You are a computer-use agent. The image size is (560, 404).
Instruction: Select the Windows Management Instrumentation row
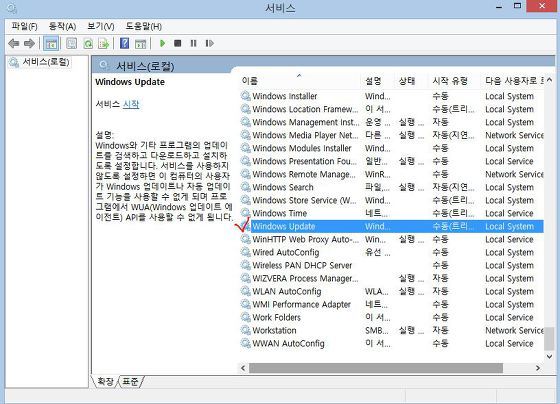392,122
